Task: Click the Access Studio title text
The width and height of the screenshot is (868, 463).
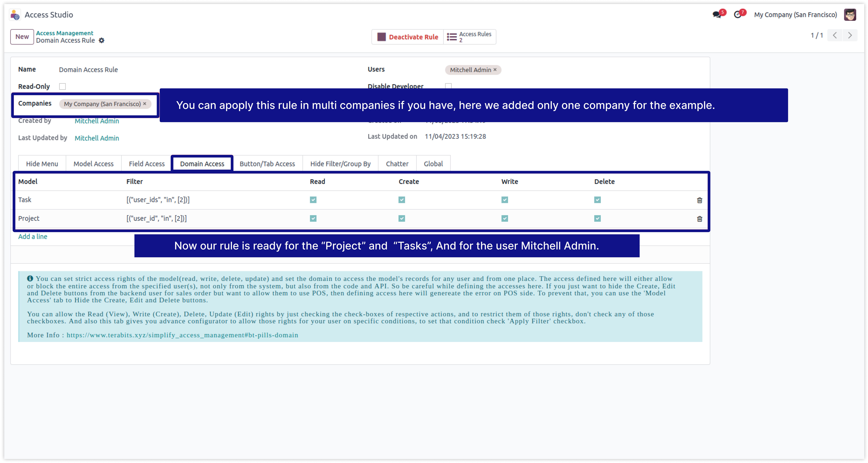Action: (49, 15)
